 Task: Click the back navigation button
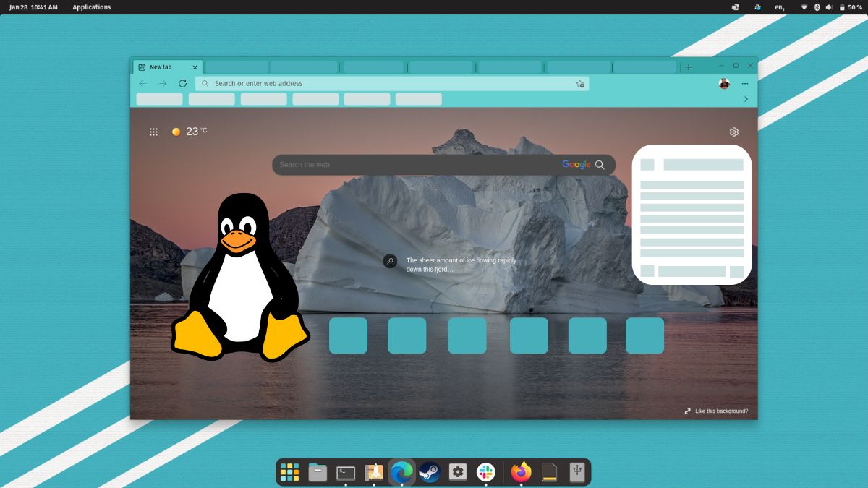(x=142, y=83)
